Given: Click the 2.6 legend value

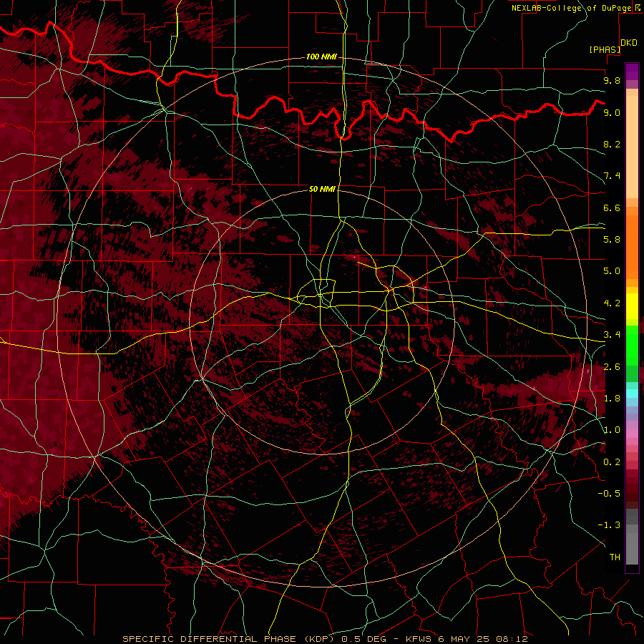Looking at the screenshot, I should 612,367.
